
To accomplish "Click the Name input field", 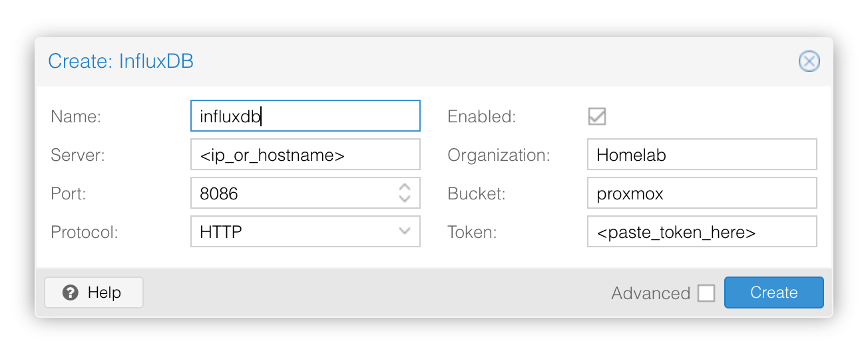I will point(306,116).
